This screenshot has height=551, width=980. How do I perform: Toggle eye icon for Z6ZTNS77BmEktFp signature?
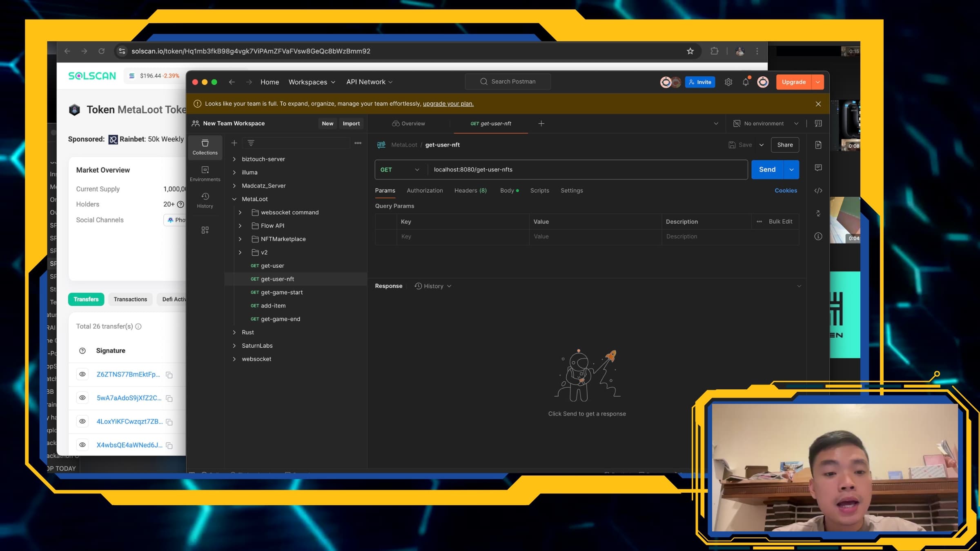coord(82,374)
